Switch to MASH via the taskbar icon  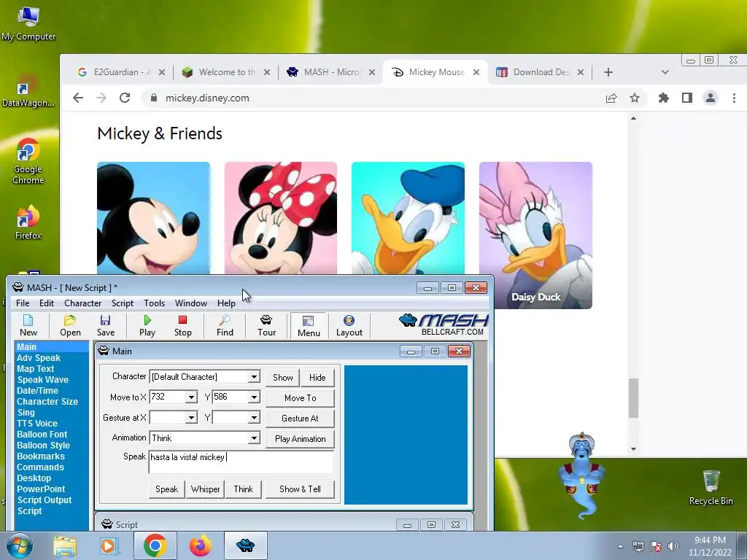(x=245, y=545)
